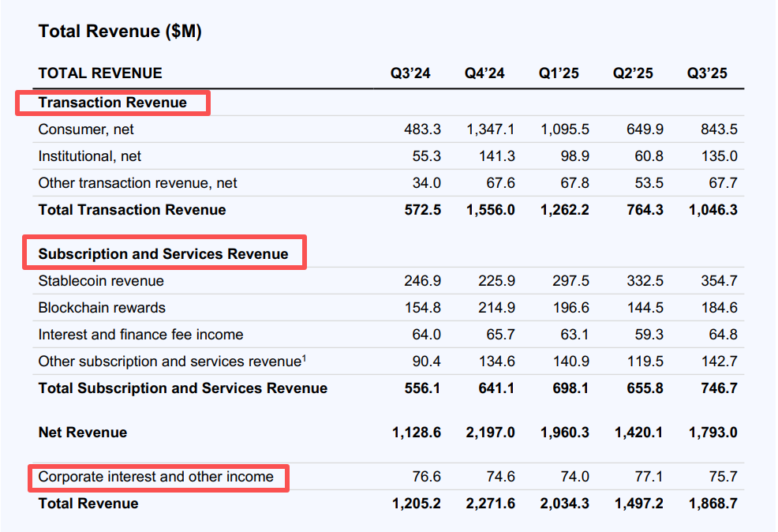Viewport: 778px width, 532px height.
Task: Select Q1'25 Total Transaction Revenue value 1,262.2
Action: pos(564,210)
